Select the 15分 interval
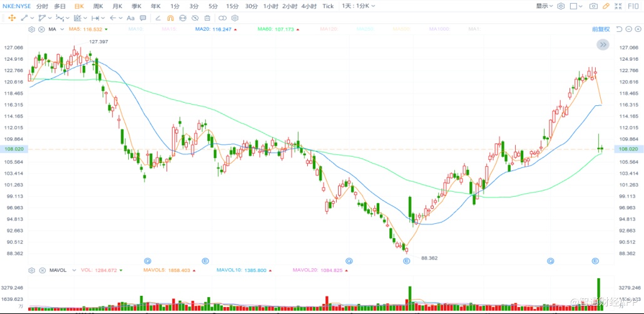This screenshot has width=644, height=314. click(x=232, y=6)
